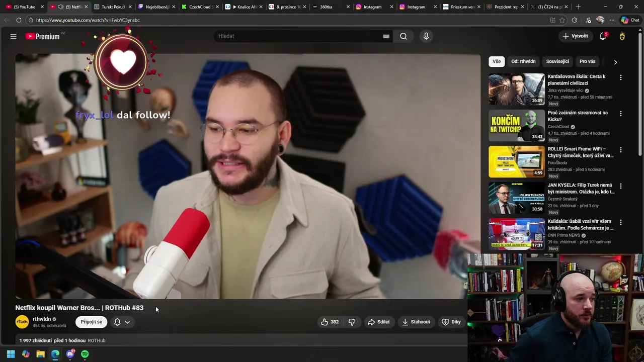The image size is (644, 362).
Task: Open the Windows Start menu
Action: 11,354
